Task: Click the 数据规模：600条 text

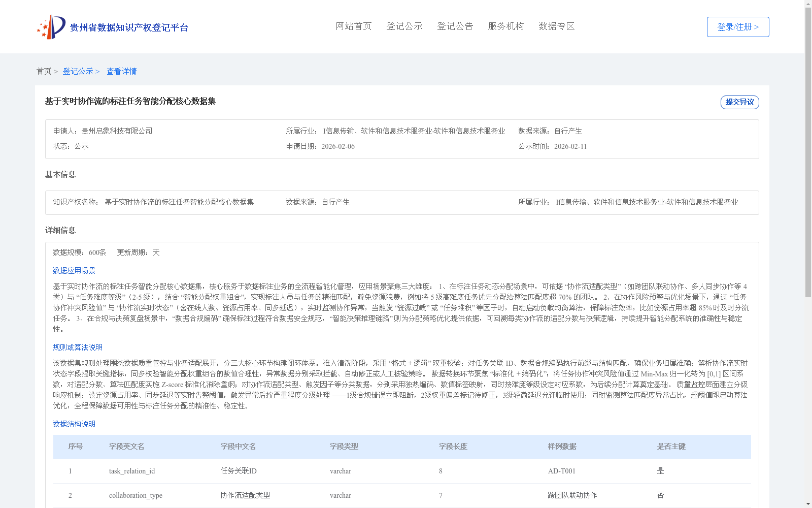Action: coord(80,252)
